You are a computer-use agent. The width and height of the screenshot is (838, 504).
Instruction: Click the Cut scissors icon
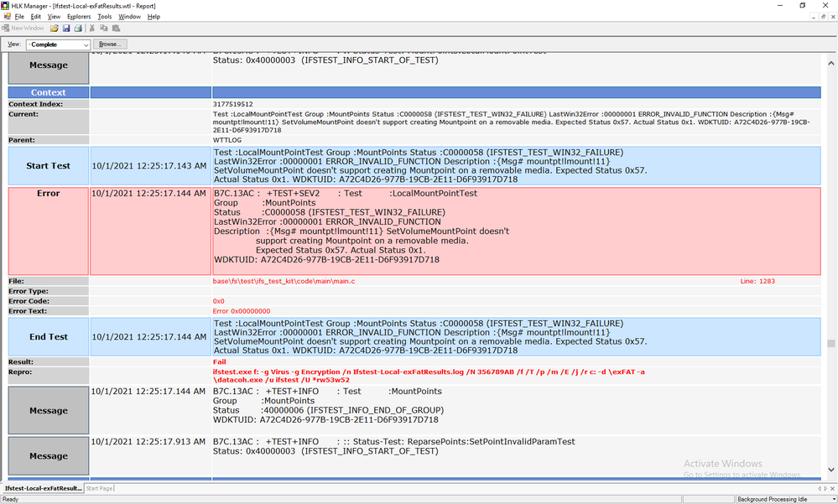click(x=92, y=29)
